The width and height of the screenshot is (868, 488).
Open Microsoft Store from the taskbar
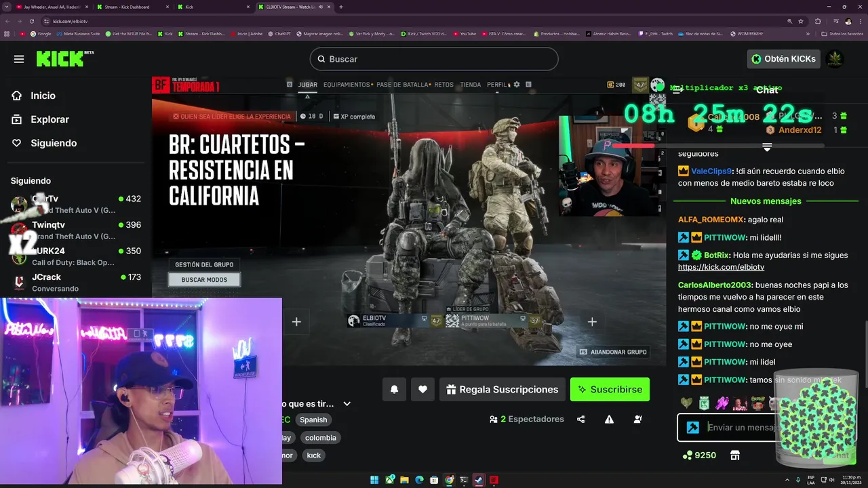click(x=434, y=480)
